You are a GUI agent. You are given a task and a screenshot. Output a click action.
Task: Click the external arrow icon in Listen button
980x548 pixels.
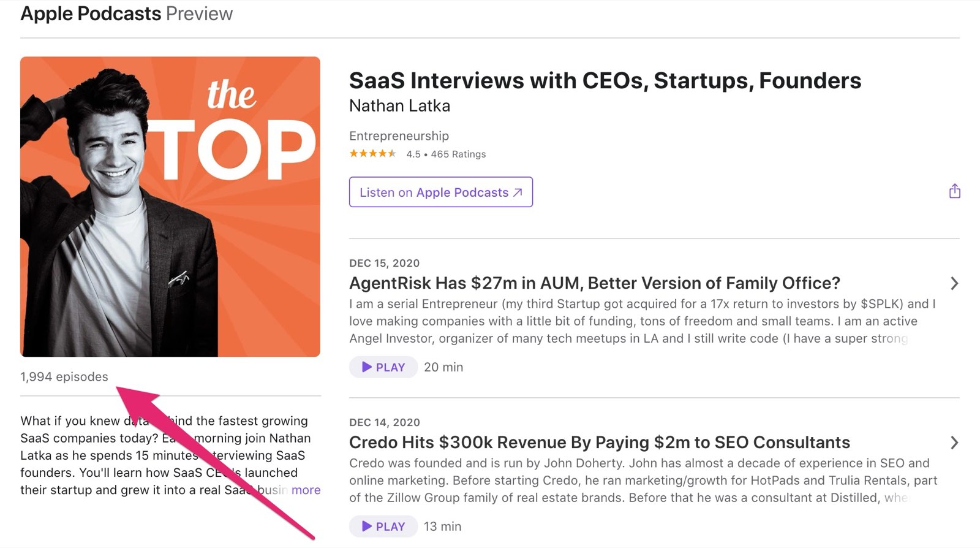pos(518,192)
